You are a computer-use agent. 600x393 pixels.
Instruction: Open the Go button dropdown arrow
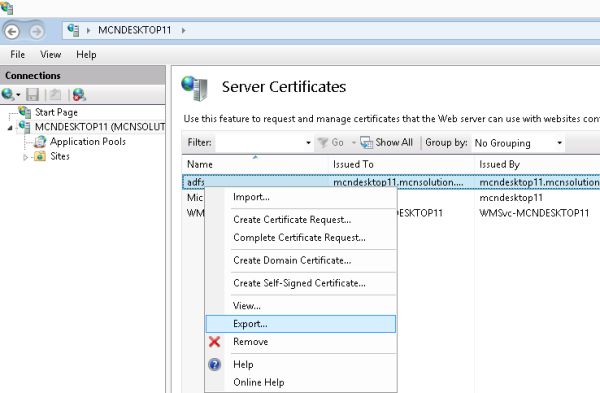click(x=354, y=143)
